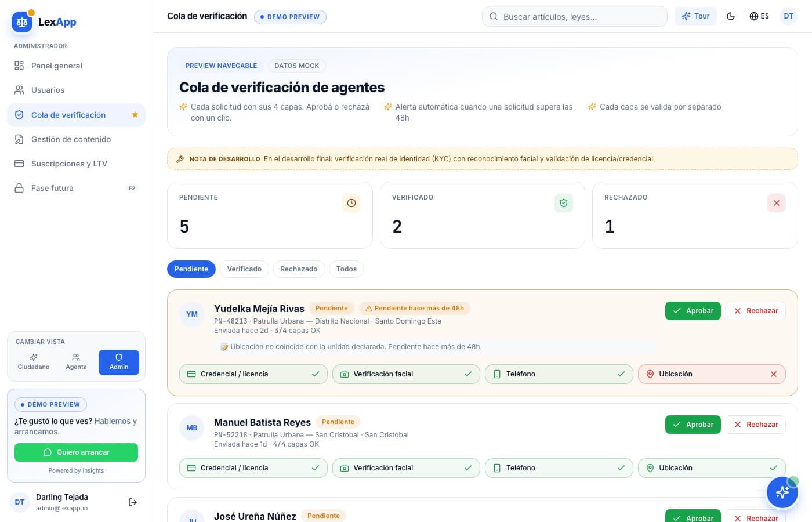Switch view to Admin

tap(119, 362)
